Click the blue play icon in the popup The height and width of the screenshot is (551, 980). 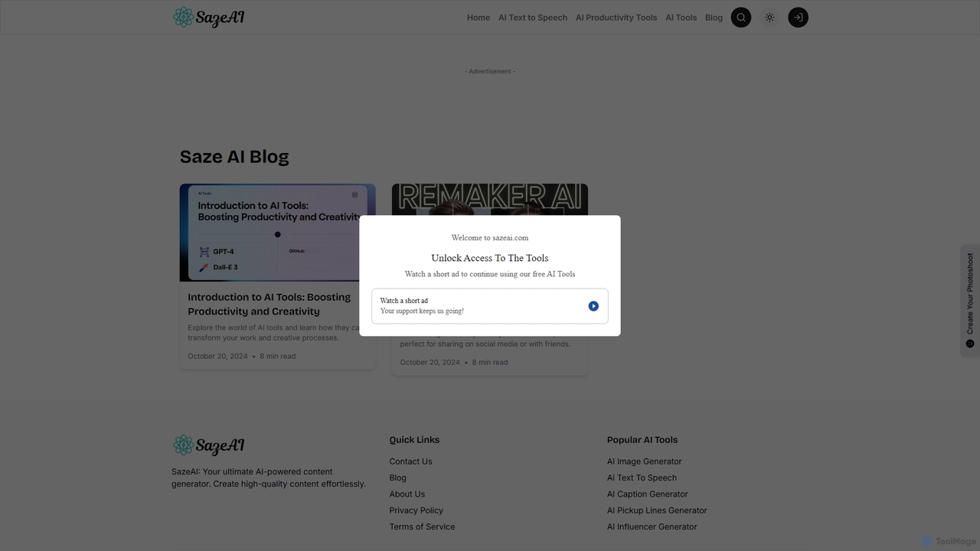593,306
